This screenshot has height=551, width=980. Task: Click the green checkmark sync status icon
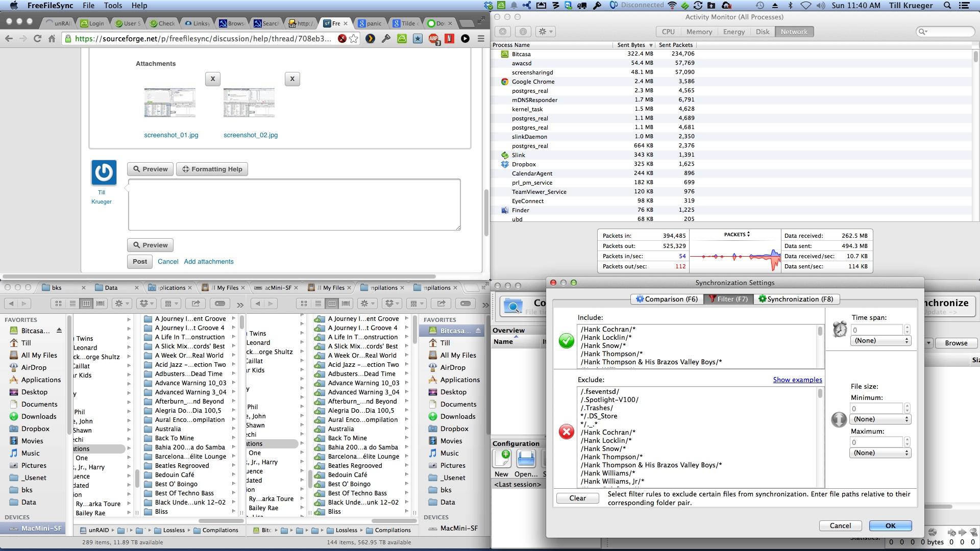566,340
